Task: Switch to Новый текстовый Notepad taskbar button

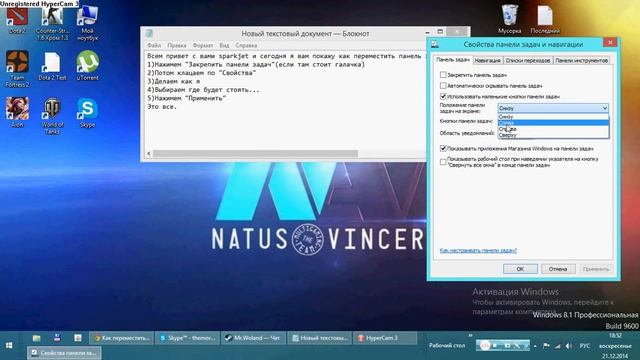Action: pyautogui.click(x=320, y=338)
